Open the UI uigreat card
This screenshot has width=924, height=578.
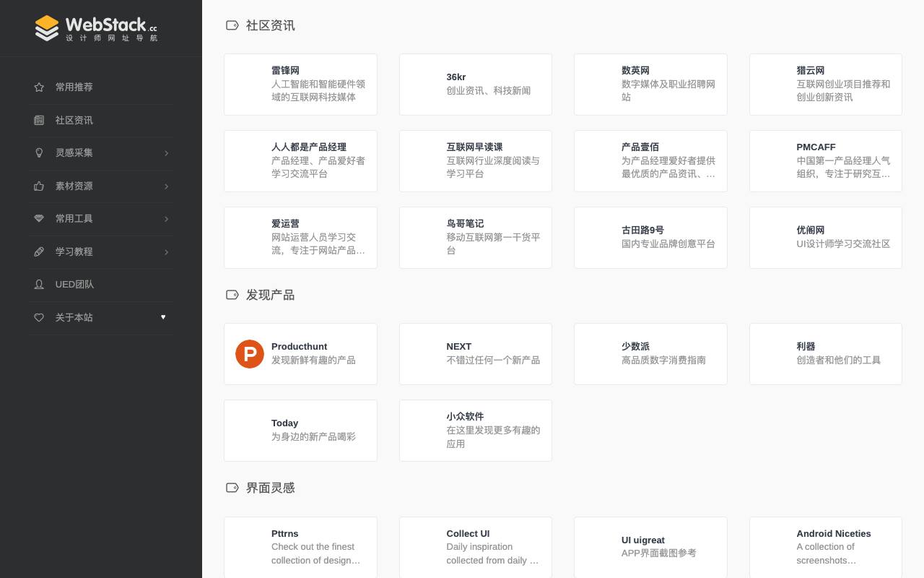tap(650, 547)
